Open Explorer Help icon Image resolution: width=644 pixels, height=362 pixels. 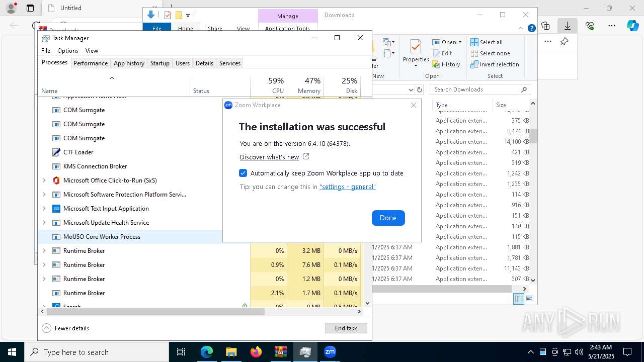pyautogui.click(x=531, y=28)
